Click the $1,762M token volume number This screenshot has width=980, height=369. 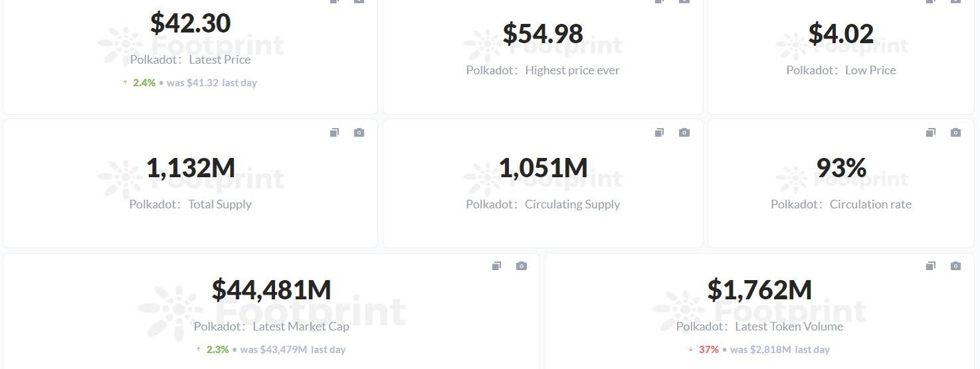point(759,290)
